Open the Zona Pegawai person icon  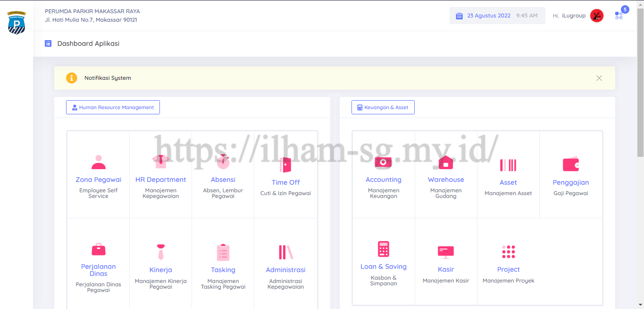pyautogui.click(x=98, y=162)
